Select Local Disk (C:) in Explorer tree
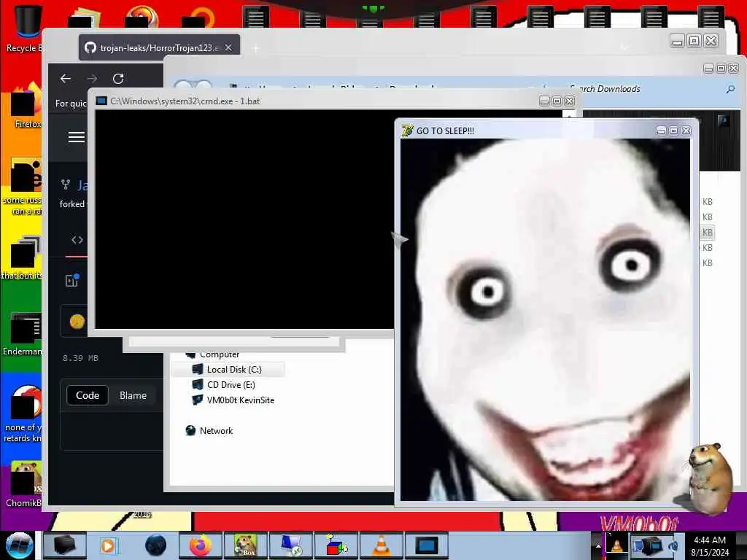 click(x=228, y=370)
